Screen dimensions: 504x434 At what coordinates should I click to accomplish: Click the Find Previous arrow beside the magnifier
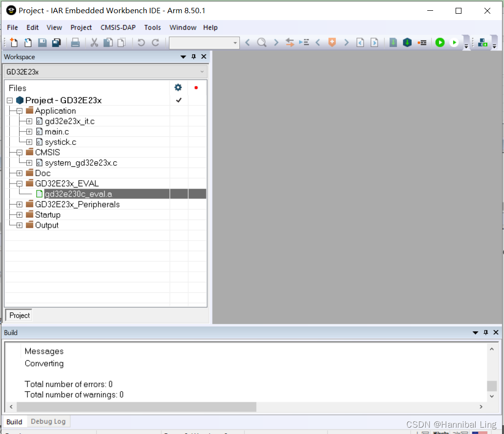pos(247,43)
